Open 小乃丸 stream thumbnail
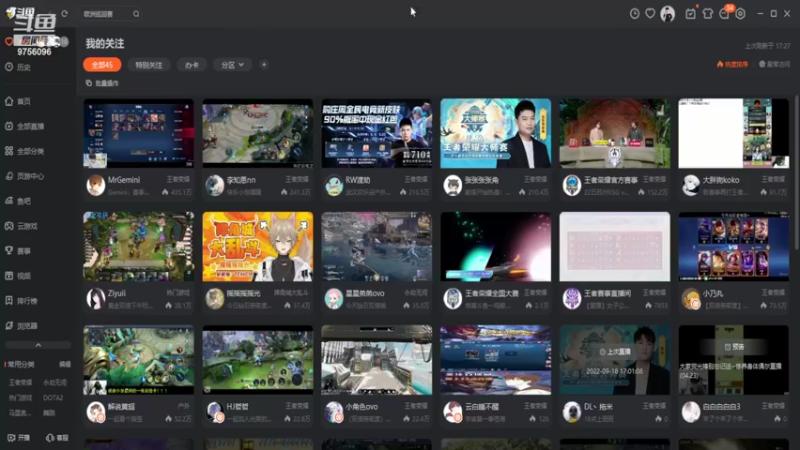This screenshot has height=450, width=800. (734, 246)
